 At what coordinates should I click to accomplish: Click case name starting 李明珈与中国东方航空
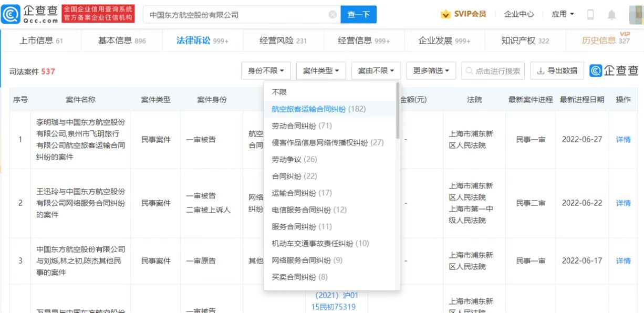click(x=80, y=140)
